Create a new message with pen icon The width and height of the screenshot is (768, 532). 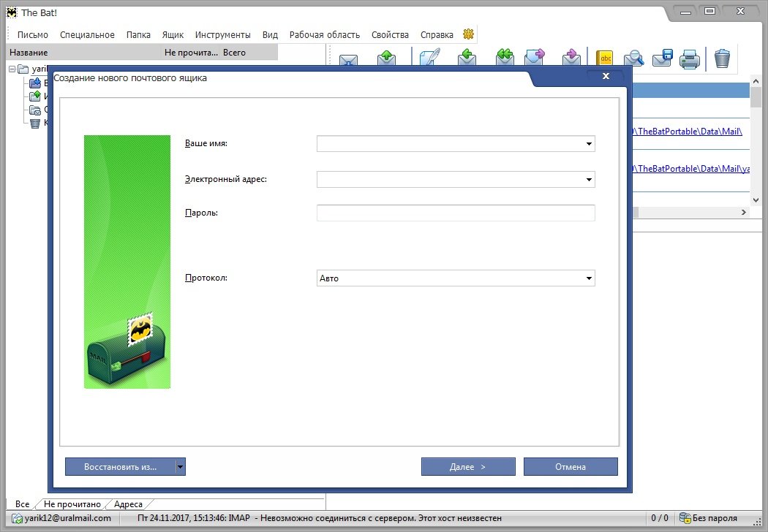(429, 58)
